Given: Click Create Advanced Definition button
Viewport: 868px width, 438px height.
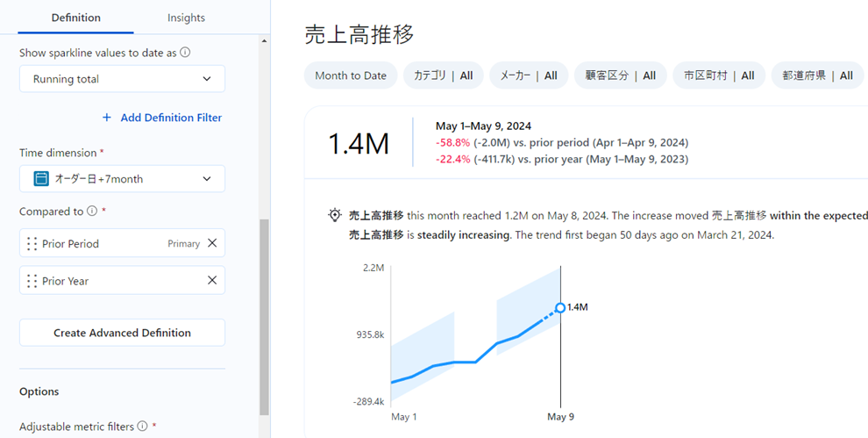Looking at the screenshot, I should pos(122,333).
